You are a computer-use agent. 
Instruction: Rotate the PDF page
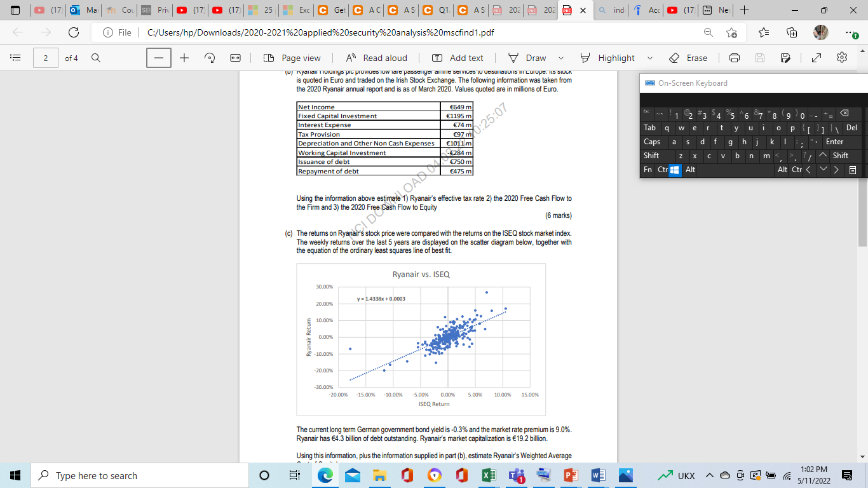[208, 58]
